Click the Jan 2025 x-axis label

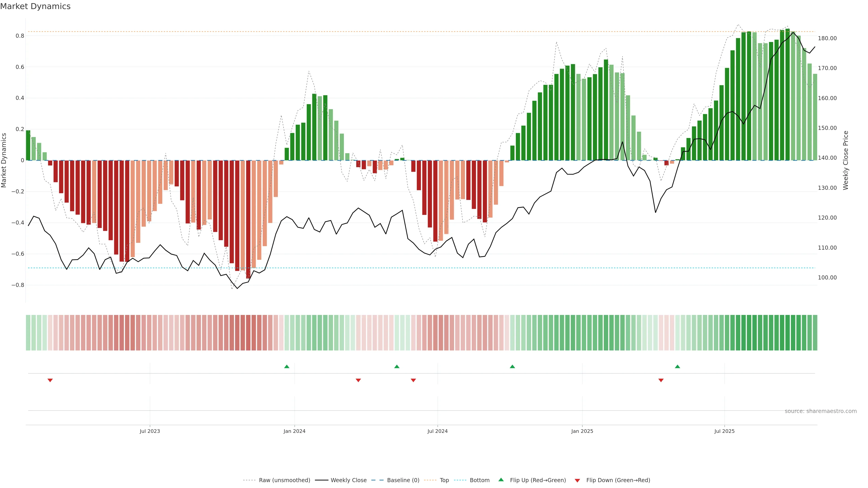(582, 431)
